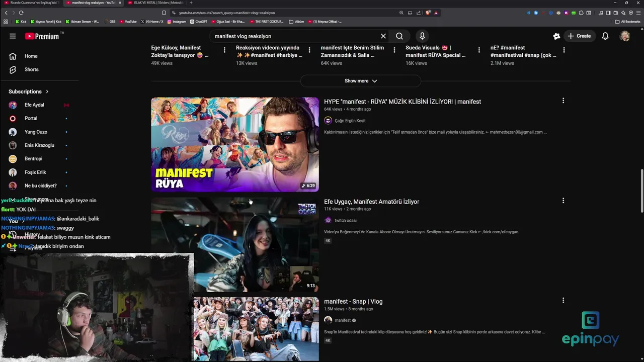Close the manifest vlog reaksiyon tab
644x362 pixels.
pyautogui.click(x=120, y=3)
